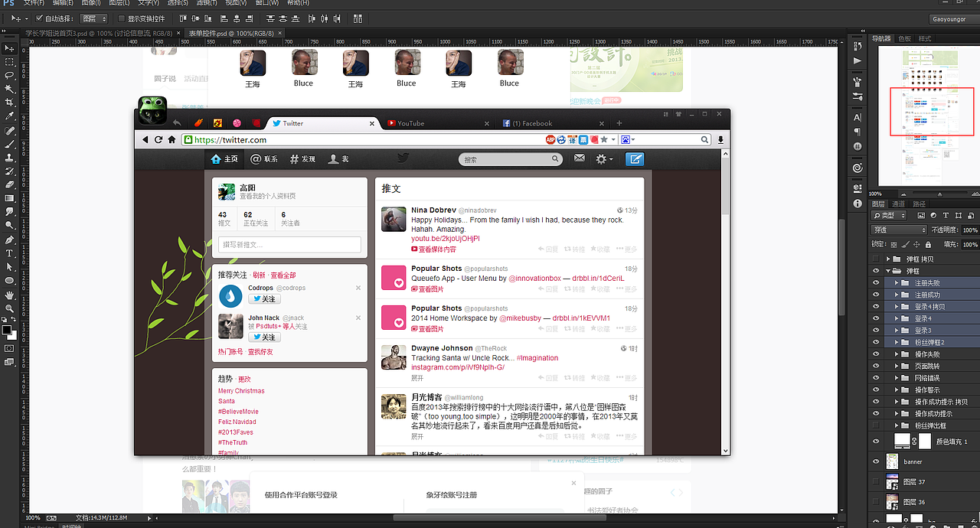Select the Zoom tool in toolbox
This screenshot has height=528, width=980.
click(9, 308)
